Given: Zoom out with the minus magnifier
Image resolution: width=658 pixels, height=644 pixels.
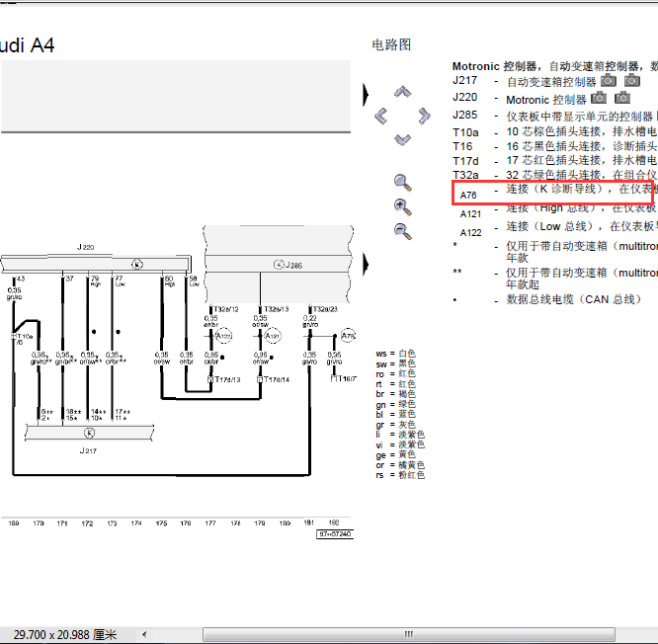Looking at the screenshot, I should [403, 231].
